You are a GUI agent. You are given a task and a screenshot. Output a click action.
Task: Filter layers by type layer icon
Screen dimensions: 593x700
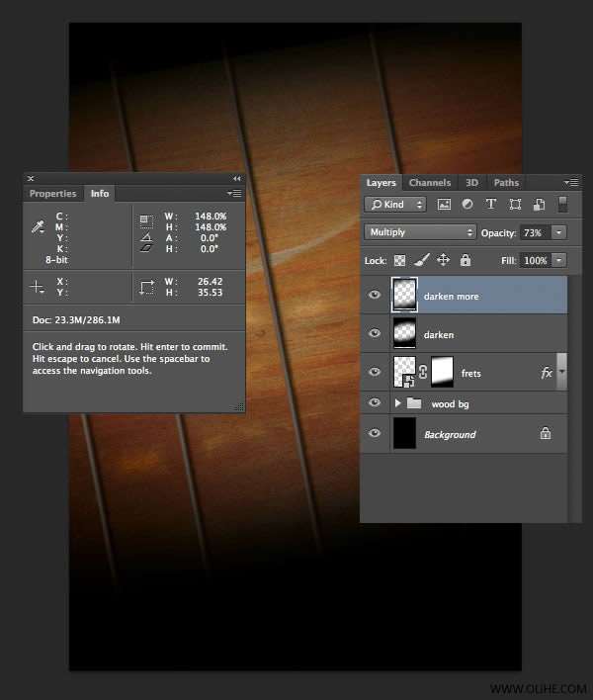491,205
